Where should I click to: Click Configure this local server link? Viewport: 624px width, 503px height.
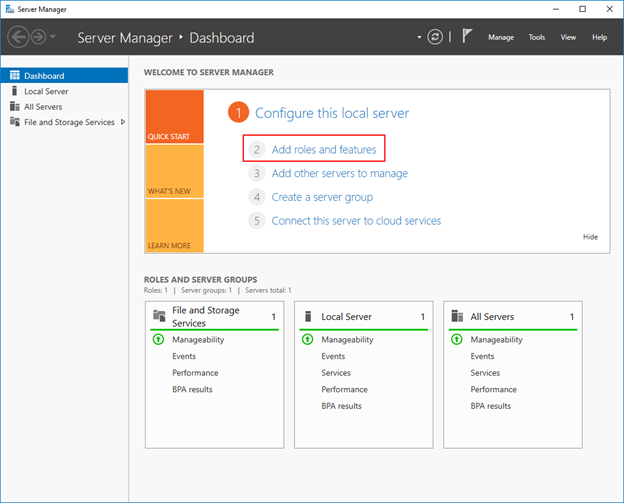332,113
